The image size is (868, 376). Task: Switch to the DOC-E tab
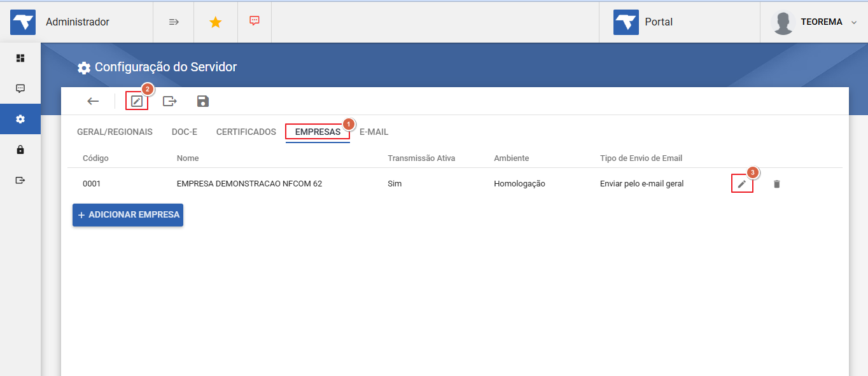point(185,132)
